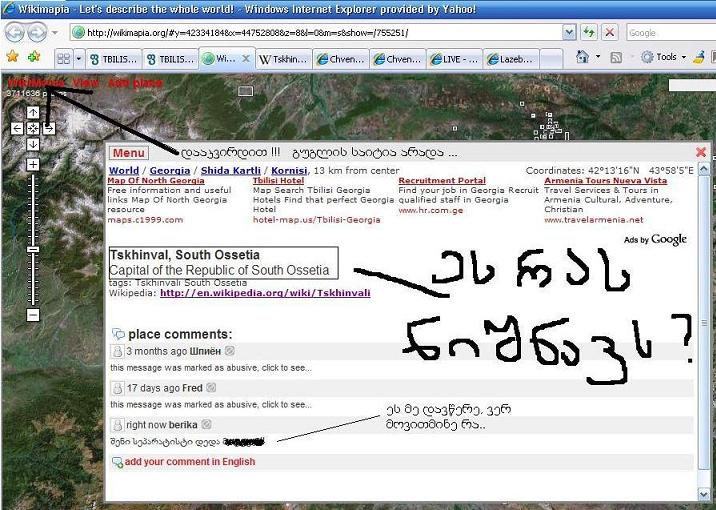Click the icon next to berika comment

(x=206, y=425)
